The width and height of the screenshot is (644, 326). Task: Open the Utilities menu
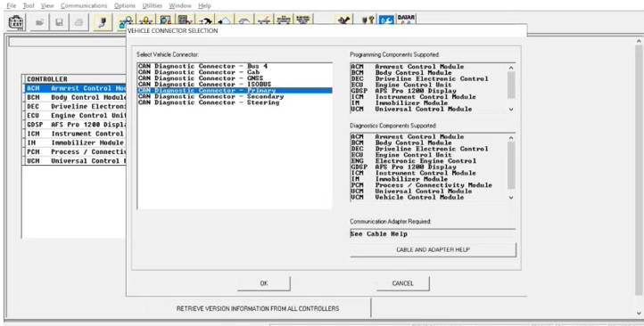click(x=152, y=5)
